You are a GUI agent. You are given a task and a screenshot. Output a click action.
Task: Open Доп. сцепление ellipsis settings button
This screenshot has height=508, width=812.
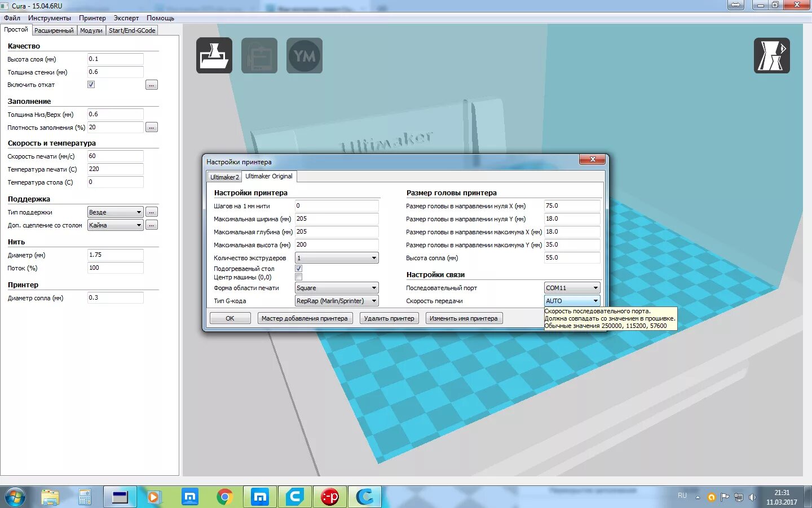151,225
